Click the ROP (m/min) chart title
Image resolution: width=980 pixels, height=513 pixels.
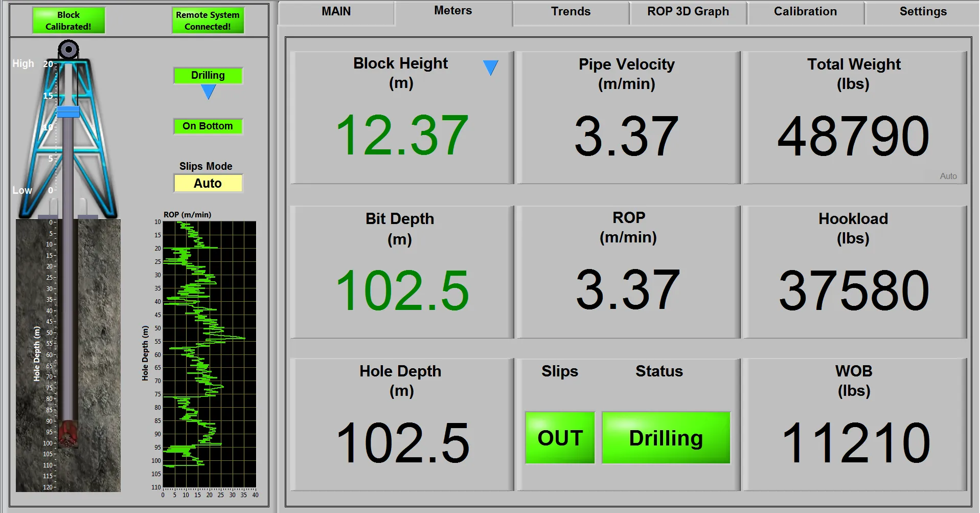click(187, 214)
